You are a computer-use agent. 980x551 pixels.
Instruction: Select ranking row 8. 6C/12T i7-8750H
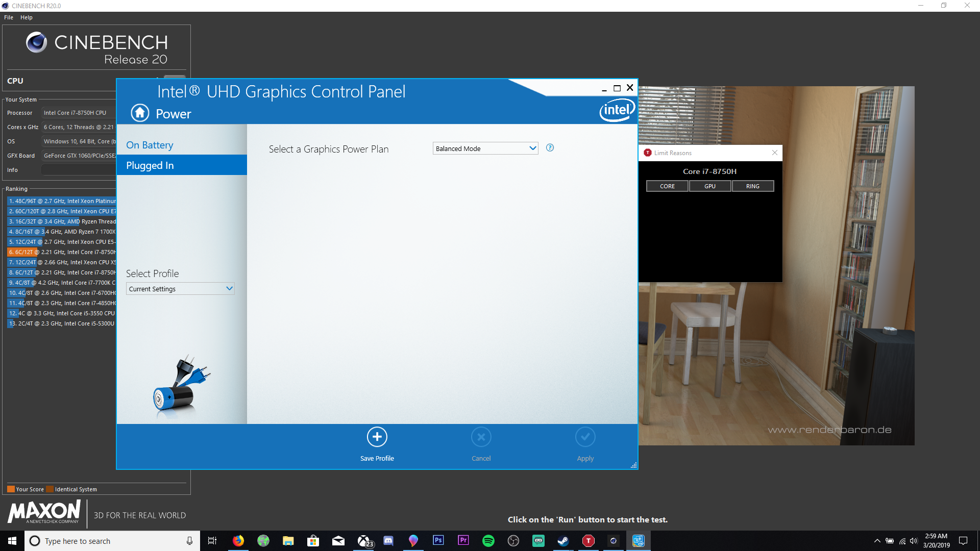pos(62,272)
